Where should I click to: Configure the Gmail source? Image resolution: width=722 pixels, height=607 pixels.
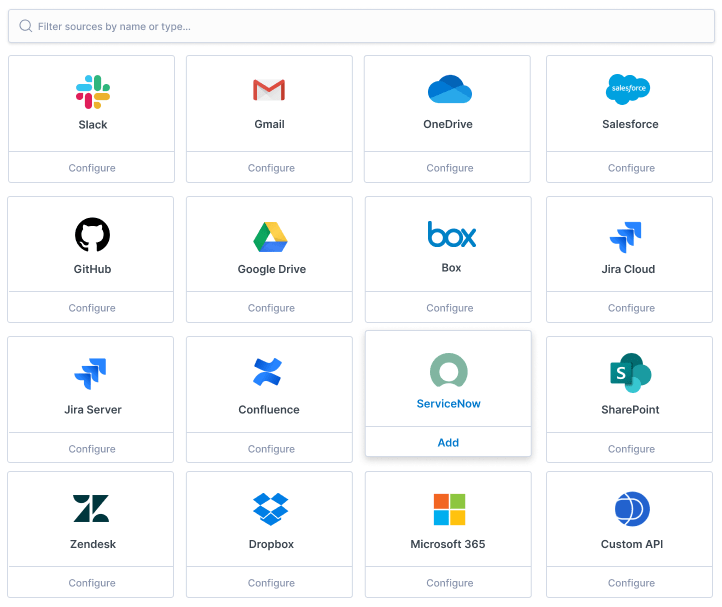pos(271,168)
